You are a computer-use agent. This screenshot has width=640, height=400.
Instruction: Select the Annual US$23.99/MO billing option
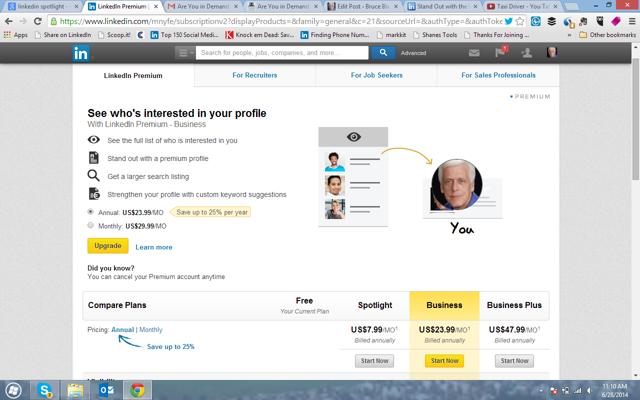(92, 212)
